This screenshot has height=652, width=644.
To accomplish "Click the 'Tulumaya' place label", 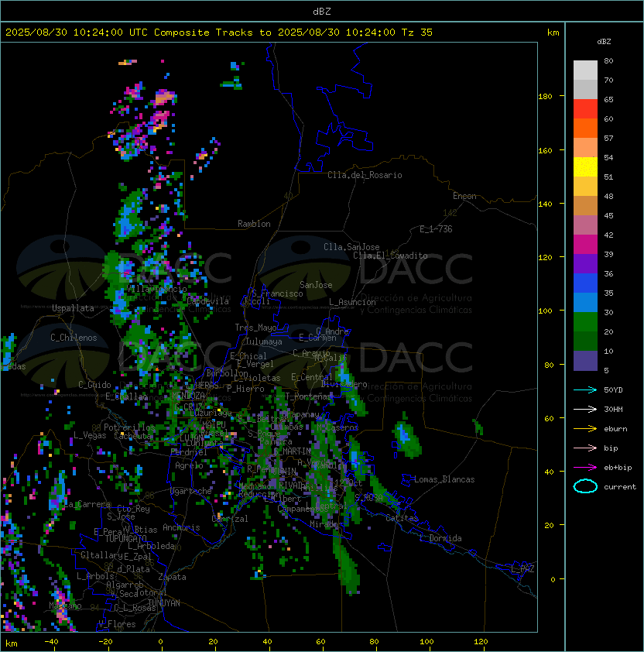I will [x=264, y=341].
